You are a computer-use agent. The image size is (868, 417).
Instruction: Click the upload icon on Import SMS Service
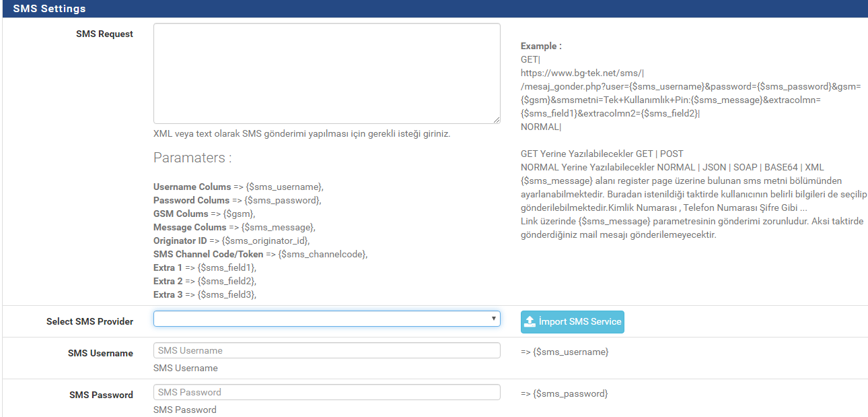tap(530, 322)
